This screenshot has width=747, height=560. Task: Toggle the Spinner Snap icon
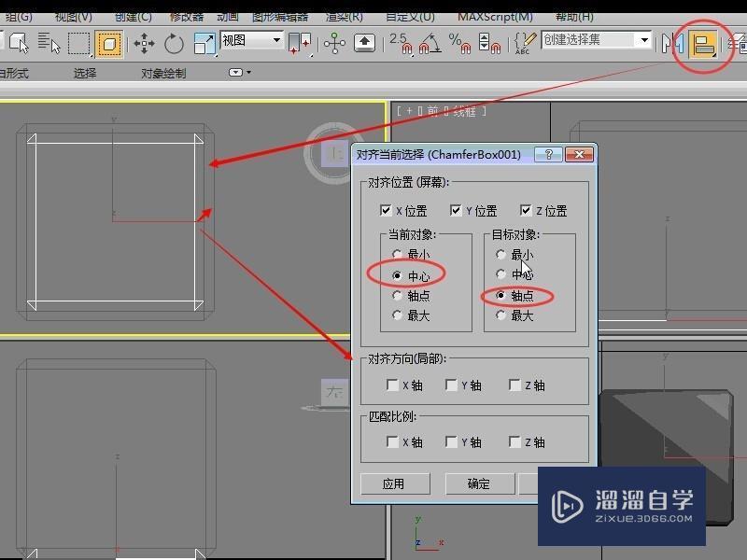coord(489,43)
